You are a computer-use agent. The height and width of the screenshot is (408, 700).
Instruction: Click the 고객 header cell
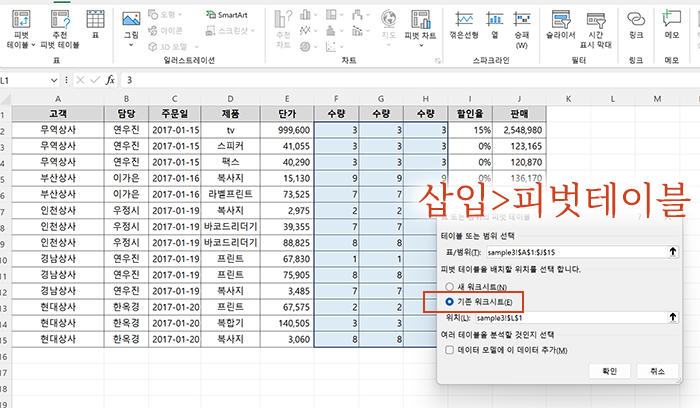tap(58, 114)
